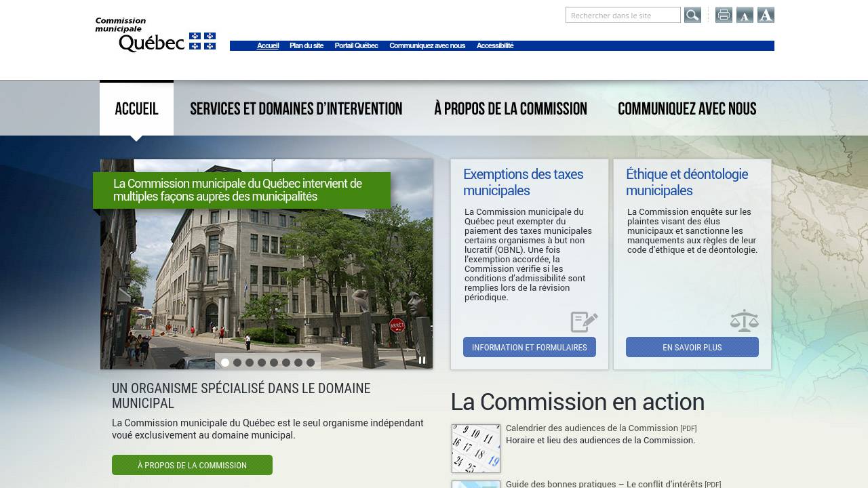Click 'Horaire et lieu des audiences' text

pyautogui.click(x=601, y=441)
